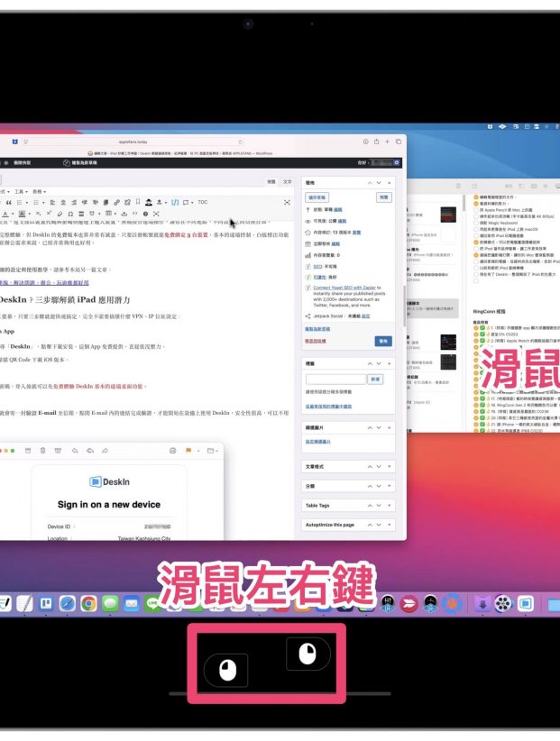
Task: Click the right mouse button icon
Action: [308, 653]
